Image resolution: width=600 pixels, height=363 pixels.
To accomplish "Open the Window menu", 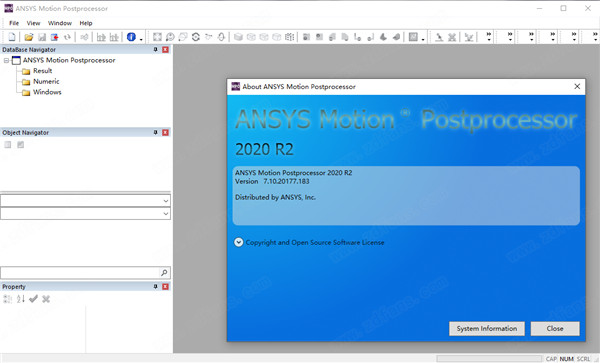I will 60,23.
